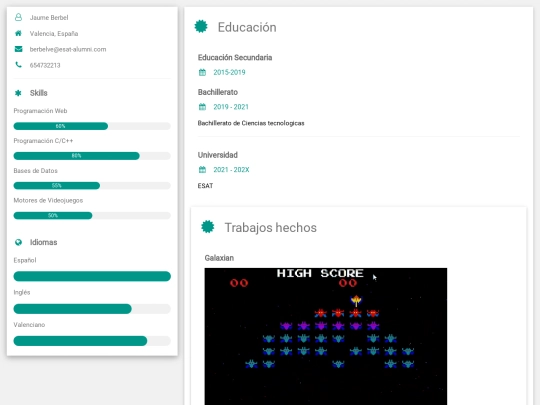Click the email berbelve@esat-alumni.com
Screen dimensions: 540x405
(68, 49)
